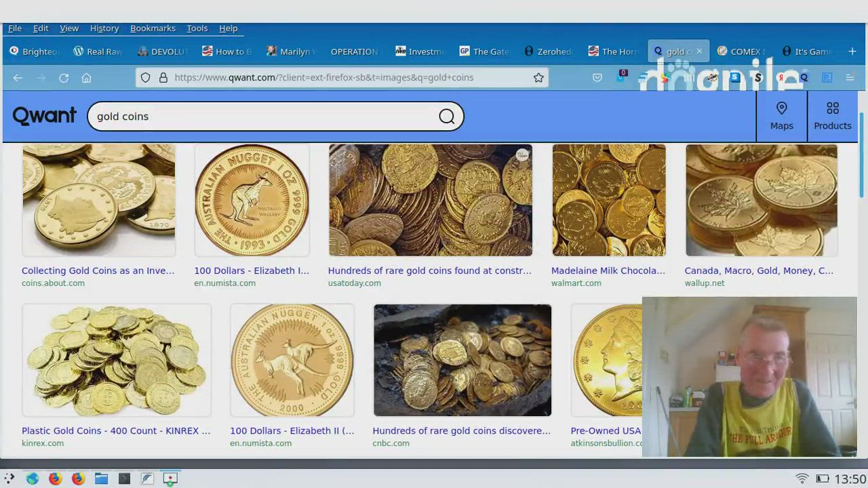Open a new browser tab
This screenshot has height=488, width=868.
coord(852,52)
